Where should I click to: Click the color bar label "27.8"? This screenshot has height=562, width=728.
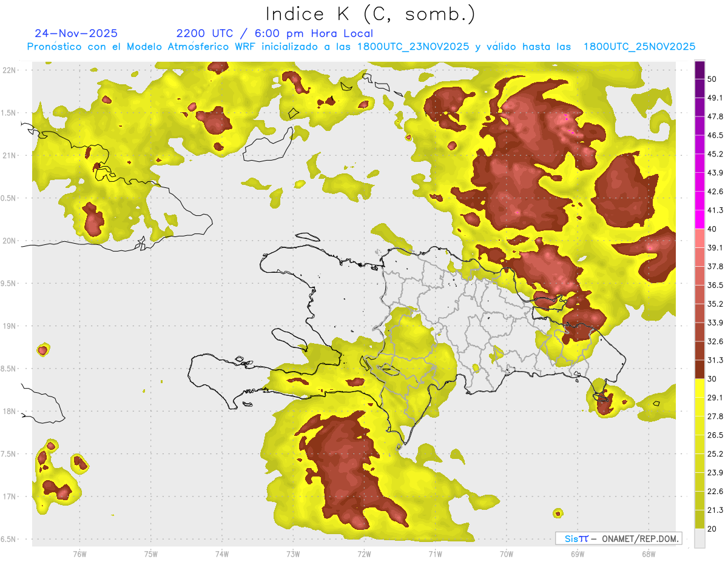tap(715, 416)
